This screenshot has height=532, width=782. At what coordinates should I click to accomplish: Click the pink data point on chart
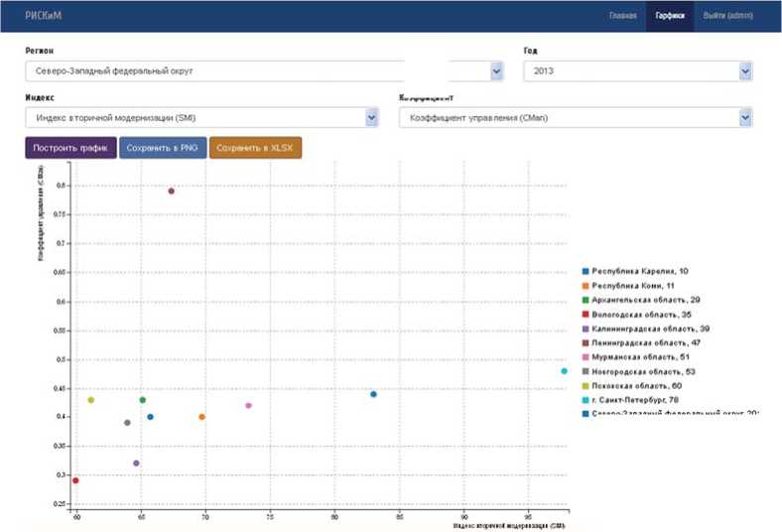click(x=248, y=405)
